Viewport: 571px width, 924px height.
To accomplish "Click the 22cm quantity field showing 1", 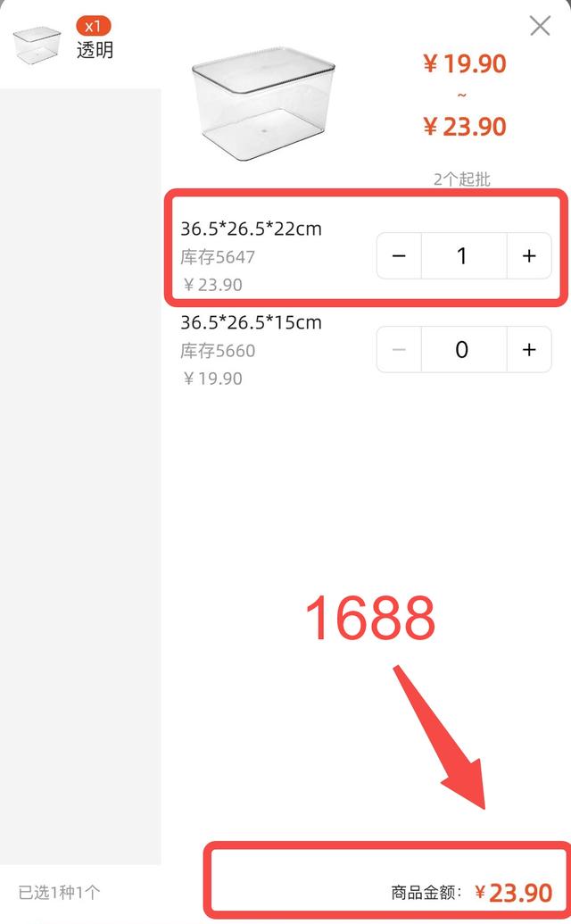I will pyautogui.click(x=464, y=255).
